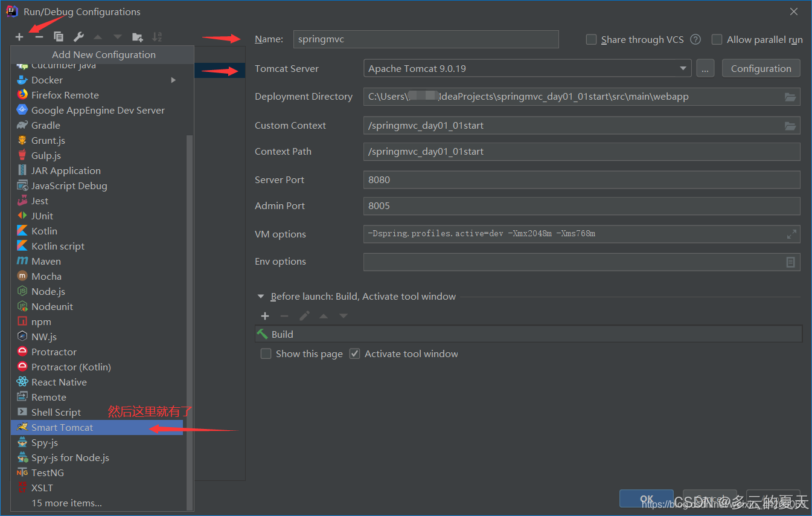Image resolution: width=812 pixels, height=516 pixels.
Task: Select NW.js configuration type
Action: tap(97, 337)
